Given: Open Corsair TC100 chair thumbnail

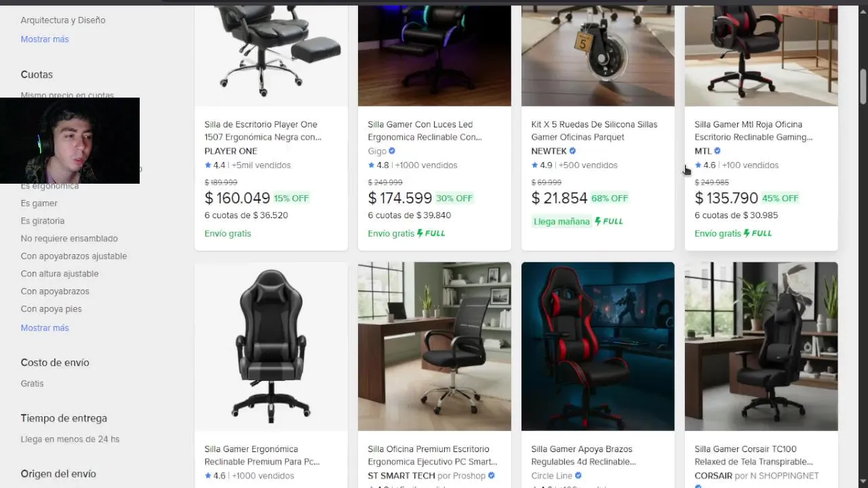Looking at the screenshot, I should click(762, 346).
